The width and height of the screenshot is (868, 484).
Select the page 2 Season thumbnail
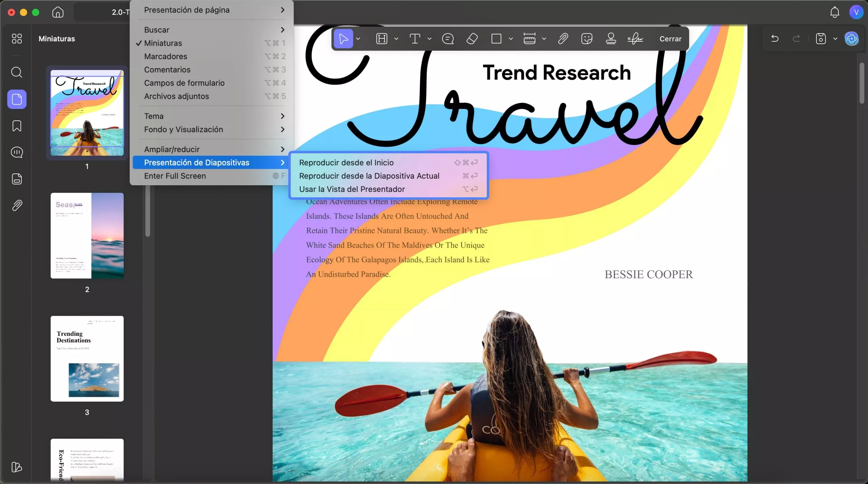(87, 236)
